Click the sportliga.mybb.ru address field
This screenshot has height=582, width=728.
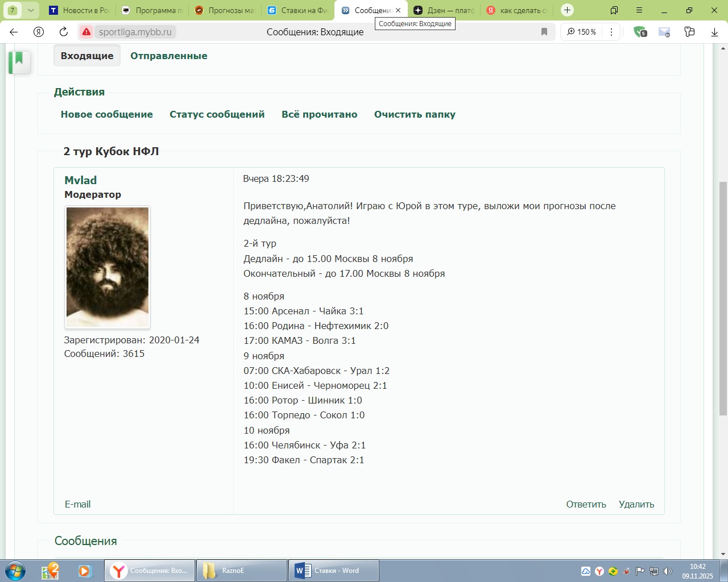[x=135, y=32]
